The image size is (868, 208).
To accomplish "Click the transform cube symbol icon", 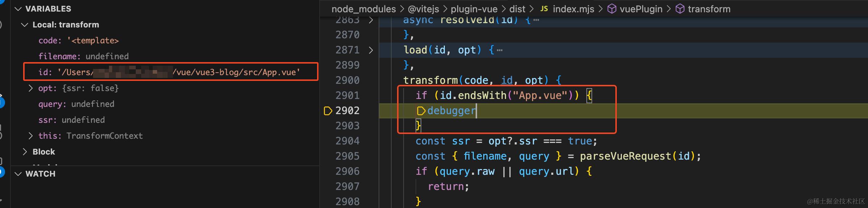I will 680,9.
